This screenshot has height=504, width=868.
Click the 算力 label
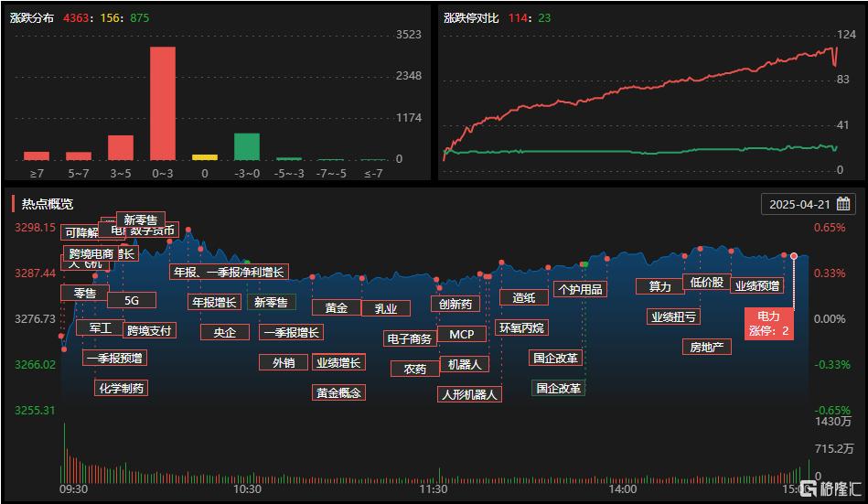pyautogui.click(x=659, y=286)
